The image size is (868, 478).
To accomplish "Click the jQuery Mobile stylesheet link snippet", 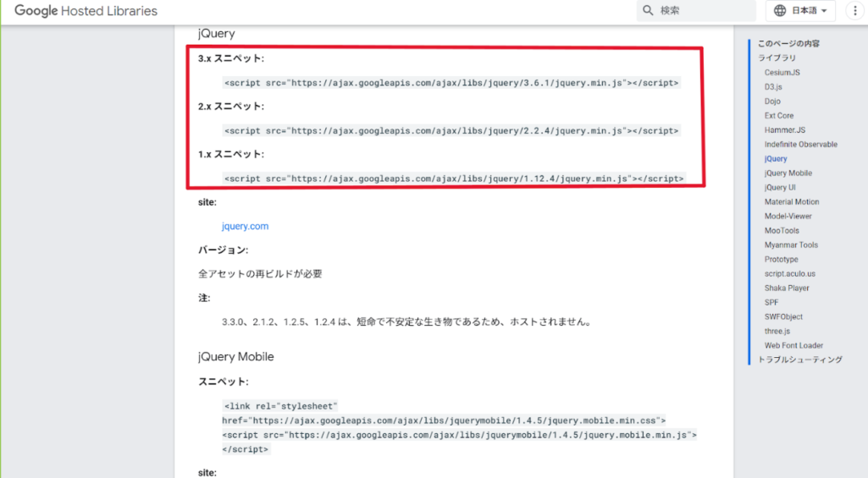I will tap(444, 413).
